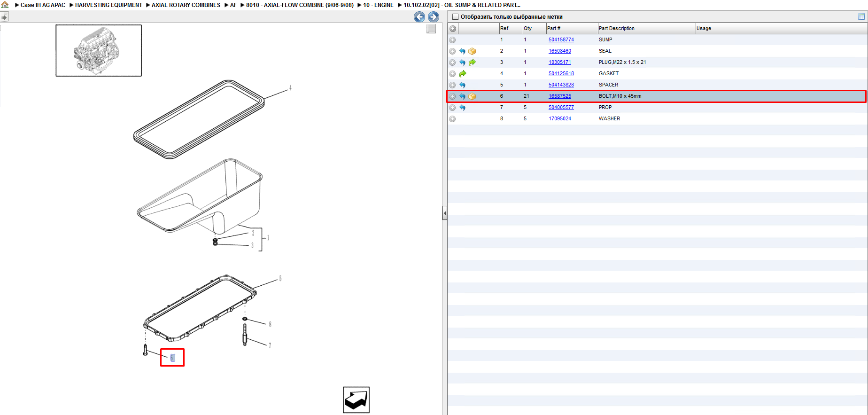Select the SUMP description text
The height and width of the screenshot is (415, 868).
[x=605, y=40]
